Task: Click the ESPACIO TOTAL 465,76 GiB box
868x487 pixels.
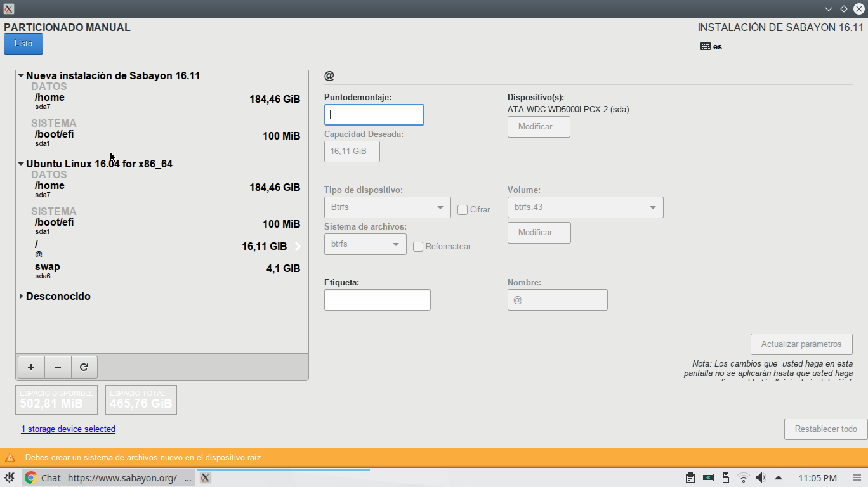Action: [141, 399]
